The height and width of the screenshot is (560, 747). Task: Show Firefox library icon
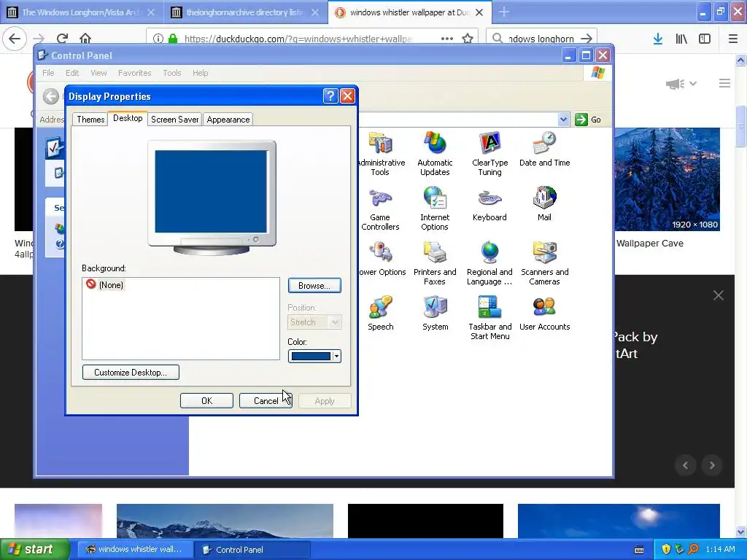(681, 39)
